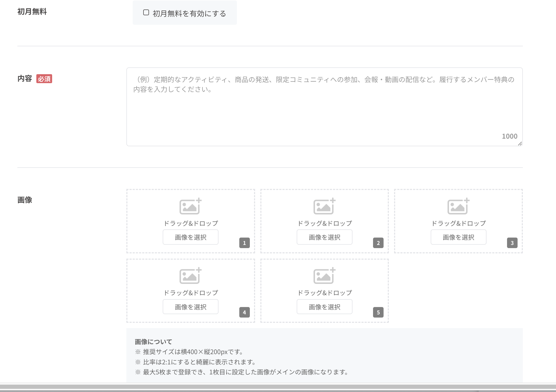
Task: Click the 画像を選択 button in slot 2
Action: (x=324, y=237)
